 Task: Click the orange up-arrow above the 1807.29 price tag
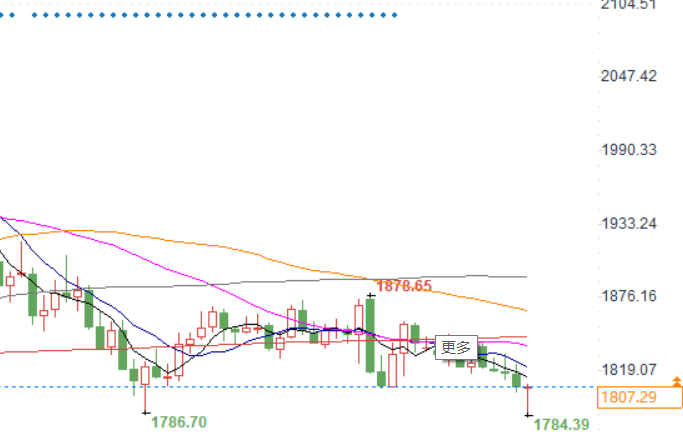[676, 382]
